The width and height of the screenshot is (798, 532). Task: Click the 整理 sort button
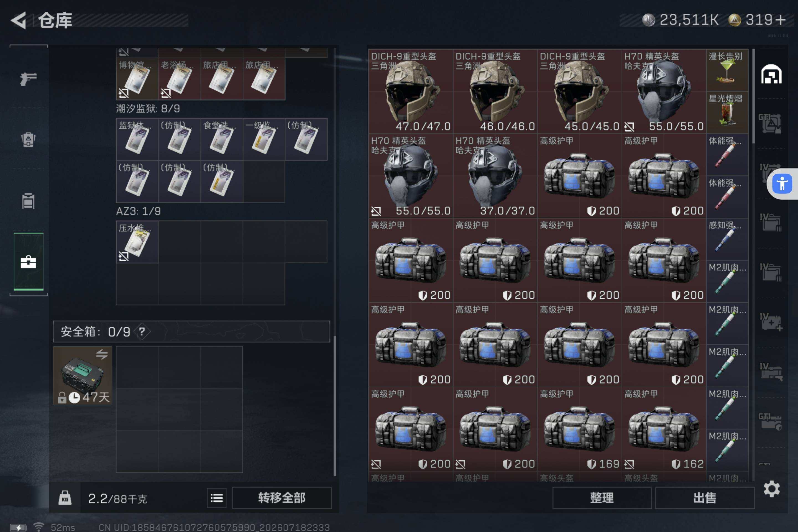click(602, 498)
